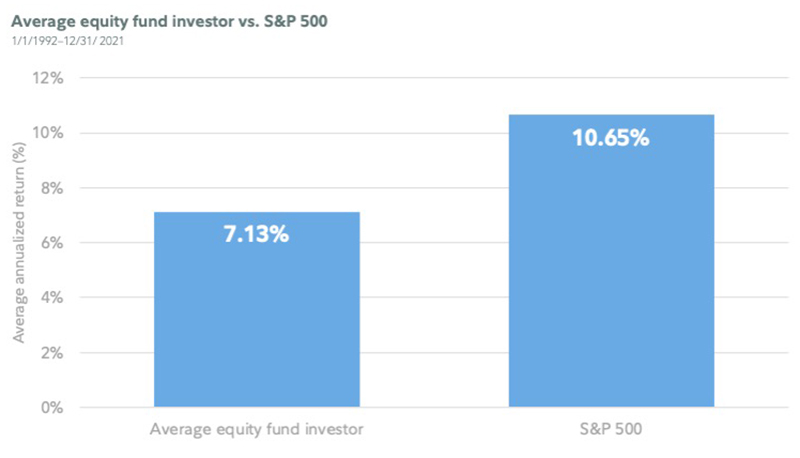Click the 0% baseline between the bars
Screen dimensions: 800x458
433,408
